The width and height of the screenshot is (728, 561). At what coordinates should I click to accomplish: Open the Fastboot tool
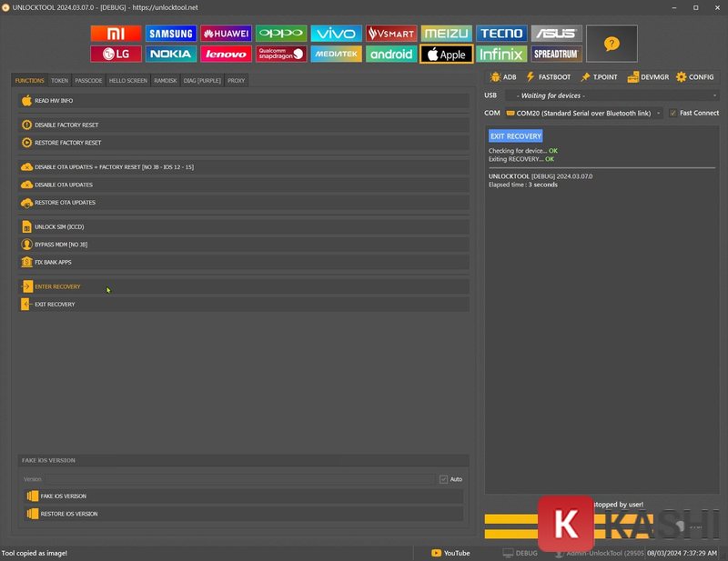(548, 77)
